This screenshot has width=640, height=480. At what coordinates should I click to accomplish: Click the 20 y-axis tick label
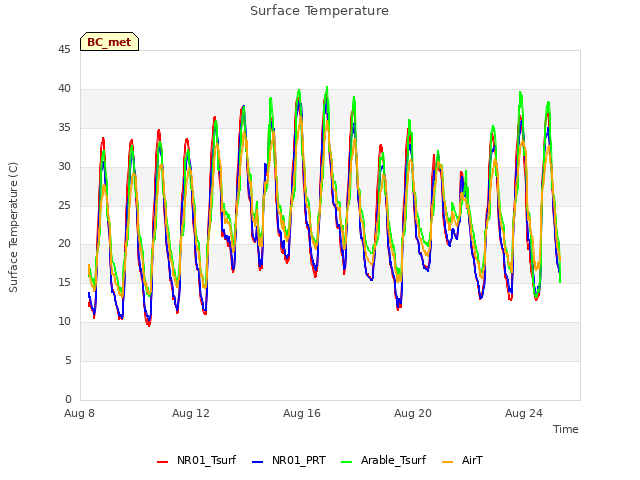[x=64, y=243]
